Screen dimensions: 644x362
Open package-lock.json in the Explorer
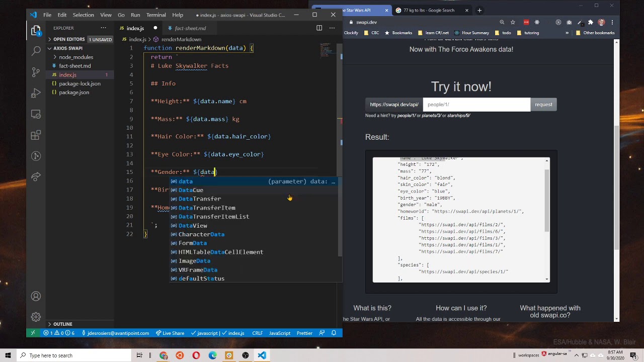point(79,83)
